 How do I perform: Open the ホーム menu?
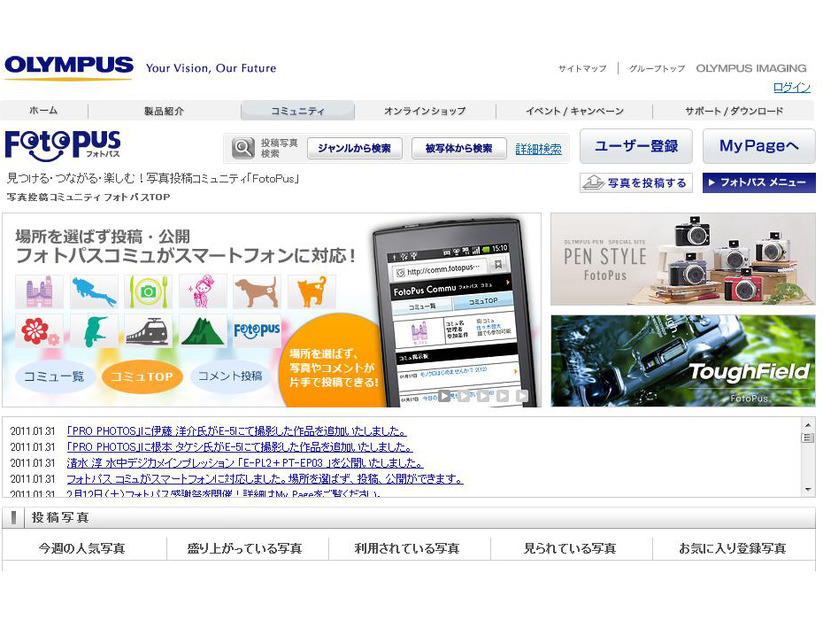pos(44,111)
